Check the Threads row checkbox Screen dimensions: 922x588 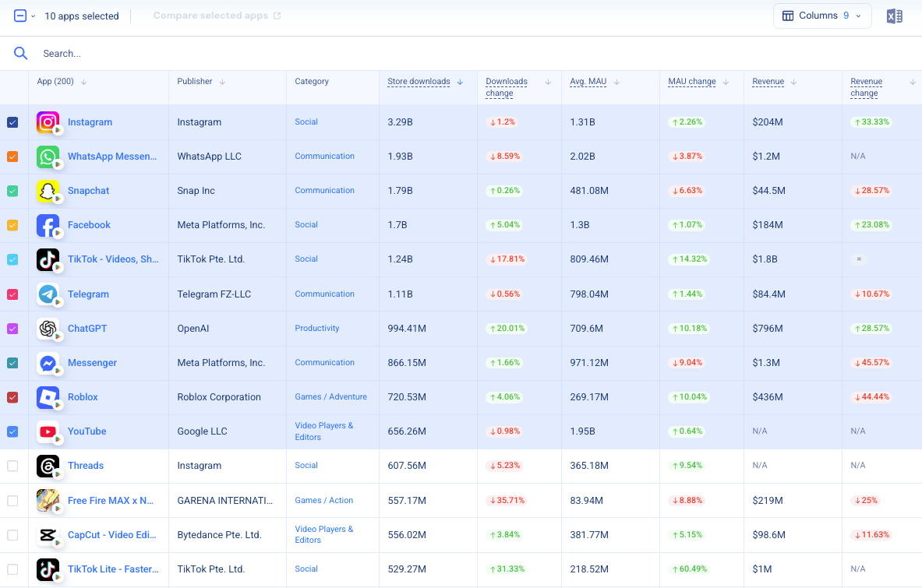tap(12, 467)
